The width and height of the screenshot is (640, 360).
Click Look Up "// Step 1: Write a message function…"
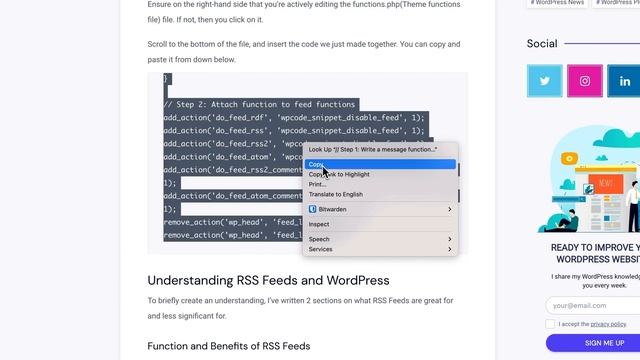click(380, 149)
